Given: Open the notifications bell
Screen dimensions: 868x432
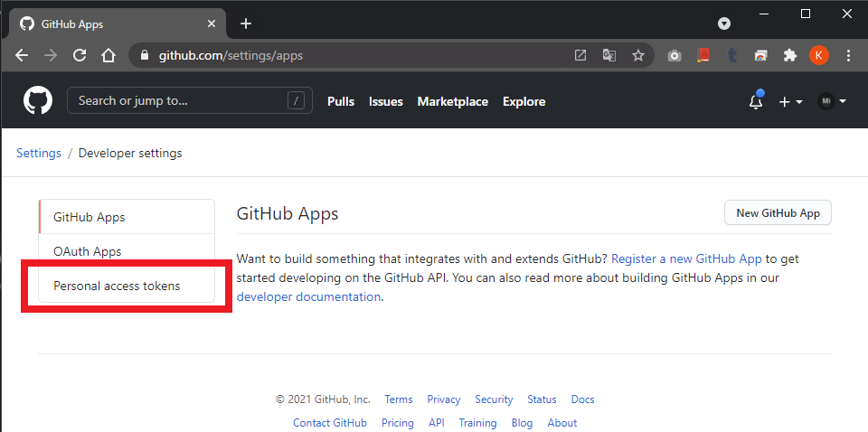Looking at the screenshot, I should coord(756,101).
